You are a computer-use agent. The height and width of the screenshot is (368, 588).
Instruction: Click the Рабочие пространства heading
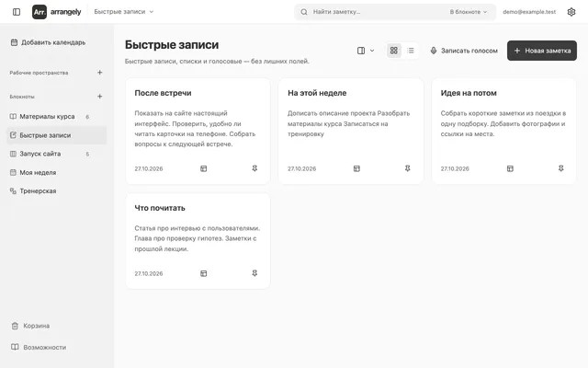click(39, 73)
